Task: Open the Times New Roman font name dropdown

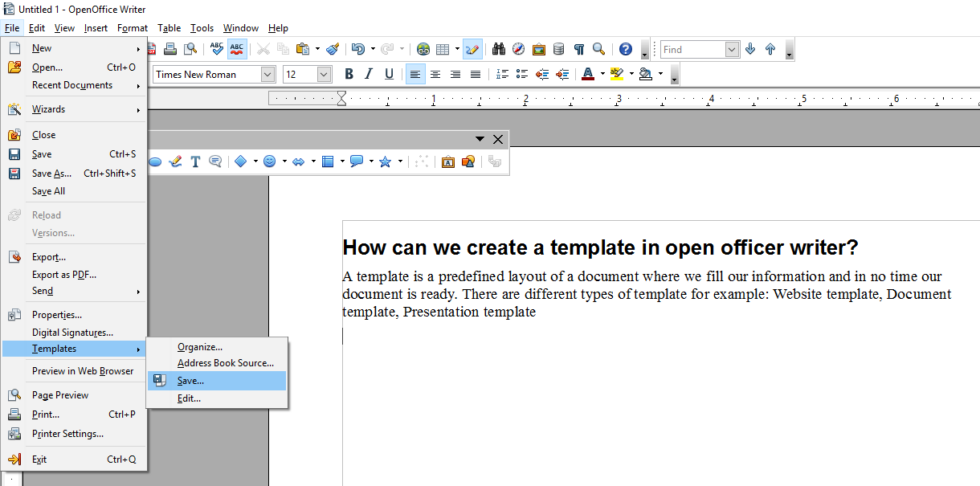Action: [266, 74]
